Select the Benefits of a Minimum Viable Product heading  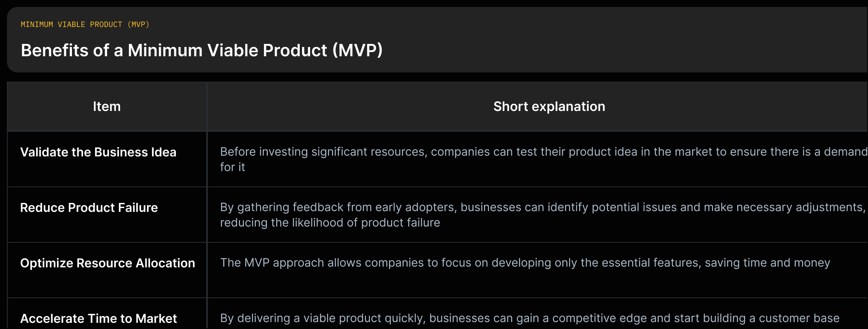[x=202, y=50]
